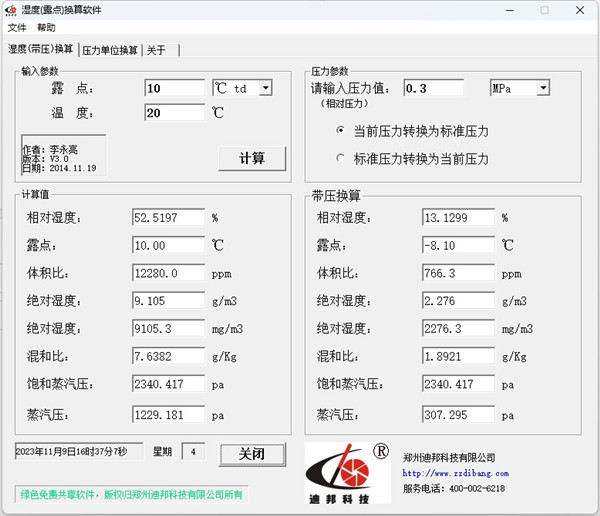Select 标准压力转换为当前压力 radio option
Image resolution: width=600 pixels, height=516 pixels.
pyautogui.click(x=340, y=159)
